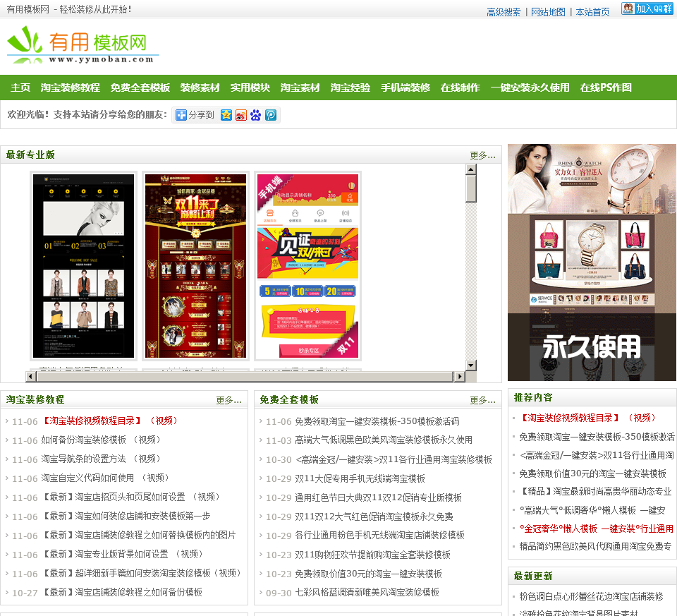Screen dimensions: 677x616
Task: Share via Sina Weibo icon
Action: 241,115
